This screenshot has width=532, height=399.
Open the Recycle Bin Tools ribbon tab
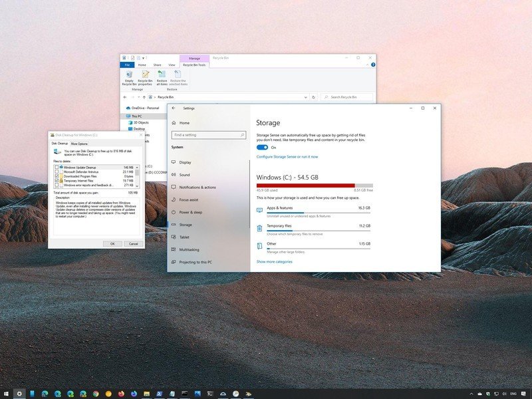[x=196, y=65]
